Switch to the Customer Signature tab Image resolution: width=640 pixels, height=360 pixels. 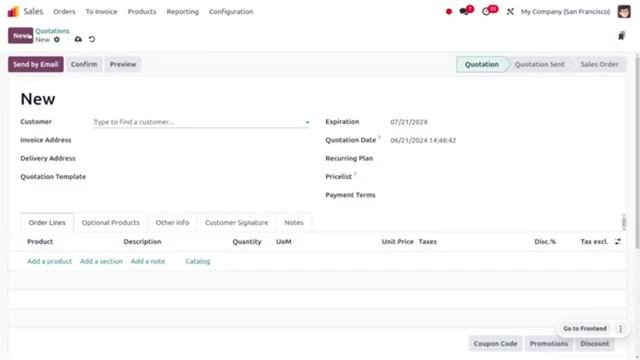(x=236, y=222)
